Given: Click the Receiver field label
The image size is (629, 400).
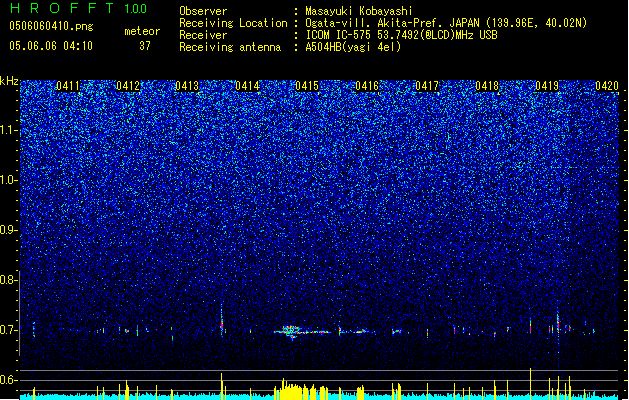Looking at the screenshot, I should pyautogui.click(x=203, y=35).
